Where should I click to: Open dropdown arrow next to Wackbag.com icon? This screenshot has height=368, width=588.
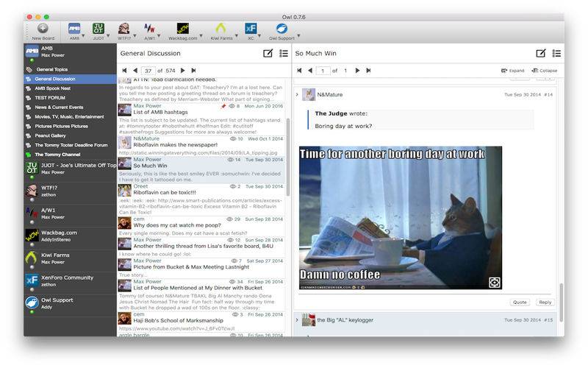[x=201, y=35]
